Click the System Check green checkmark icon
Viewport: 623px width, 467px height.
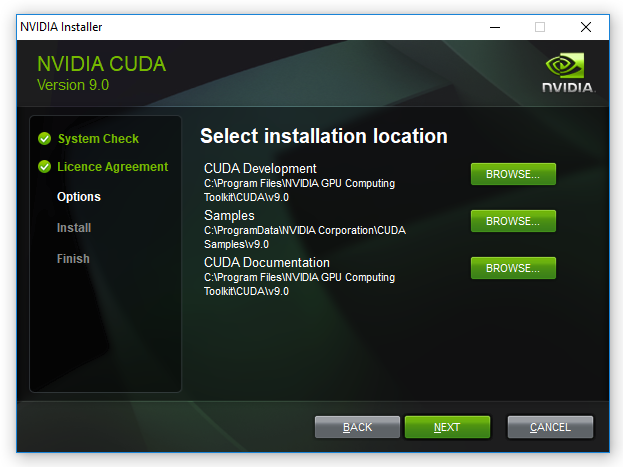44,139
